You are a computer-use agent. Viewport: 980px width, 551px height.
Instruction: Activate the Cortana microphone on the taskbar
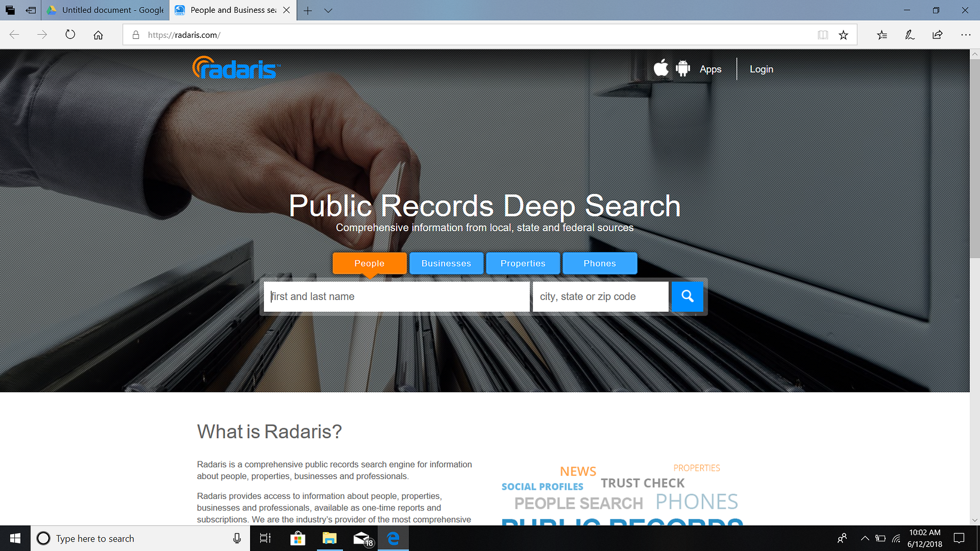click(236, 538)
